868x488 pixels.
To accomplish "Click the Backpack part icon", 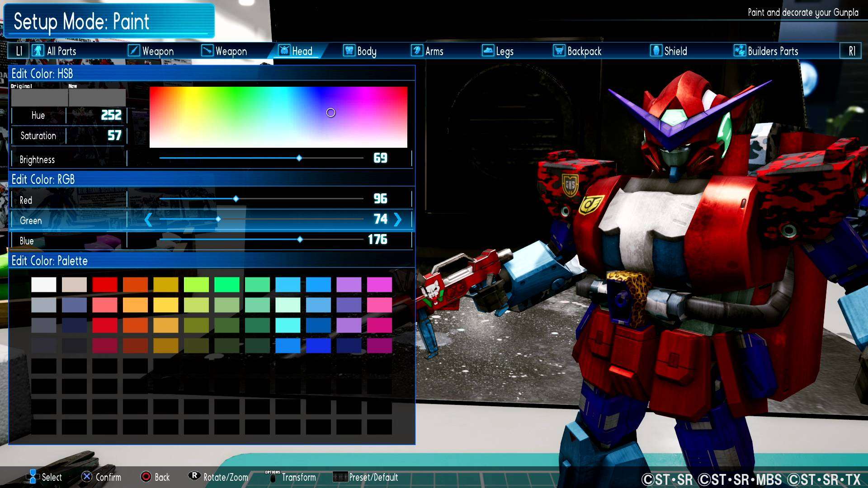I will 559,51.
